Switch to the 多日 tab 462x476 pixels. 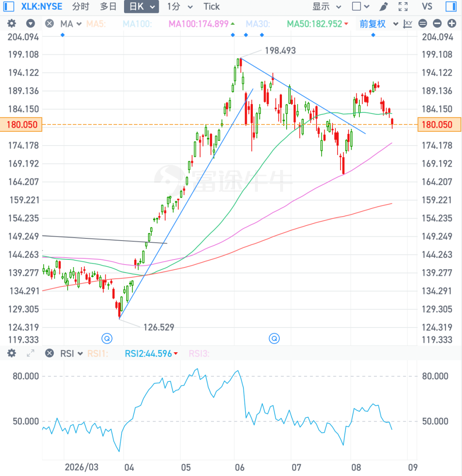pos(108,6)
